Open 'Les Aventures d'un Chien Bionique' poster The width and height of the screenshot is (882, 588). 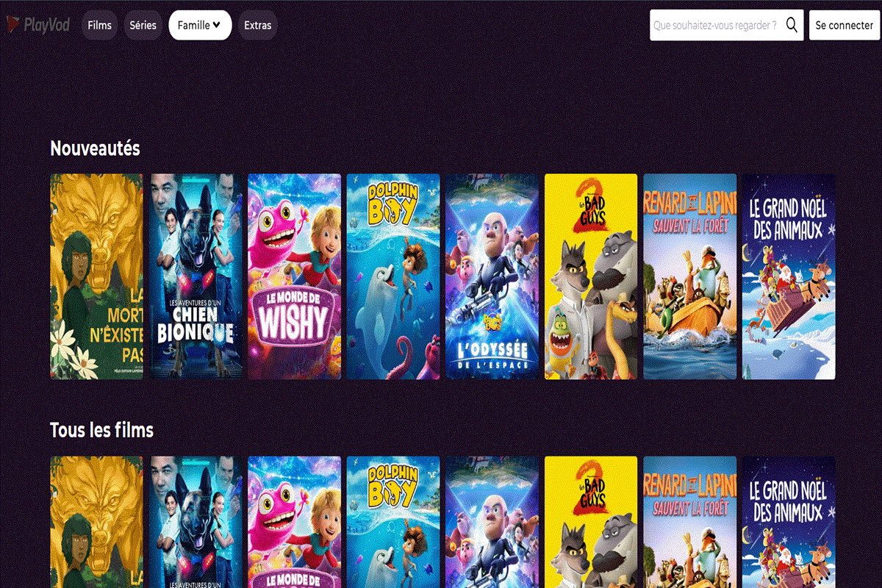coord(196,278)
